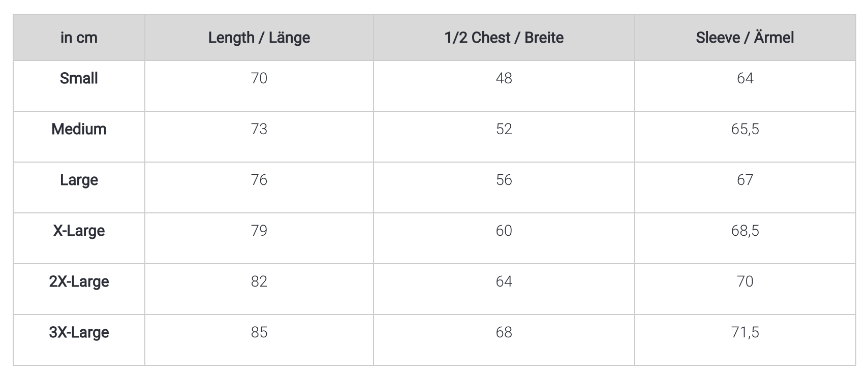Click the '3X-Large' size row label
The width and height of the screenshot is (868, 377).
click(x=79, y=333)
